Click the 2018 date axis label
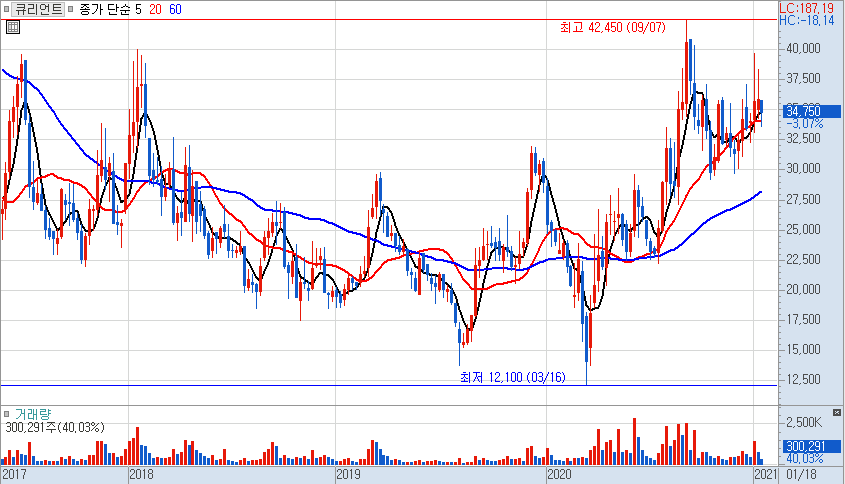 (141, 474)
